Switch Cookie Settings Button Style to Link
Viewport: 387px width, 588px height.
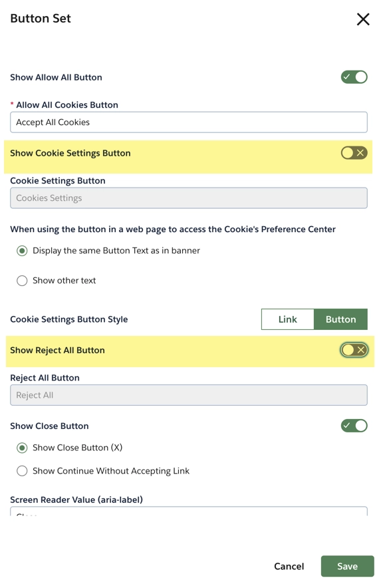(288, 319)
